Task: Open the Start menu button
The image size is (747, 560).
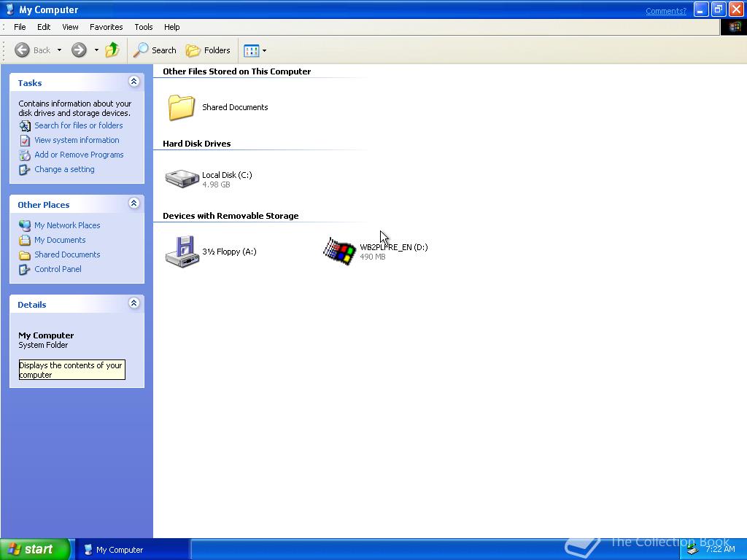Action: click(x=35, y=549)
